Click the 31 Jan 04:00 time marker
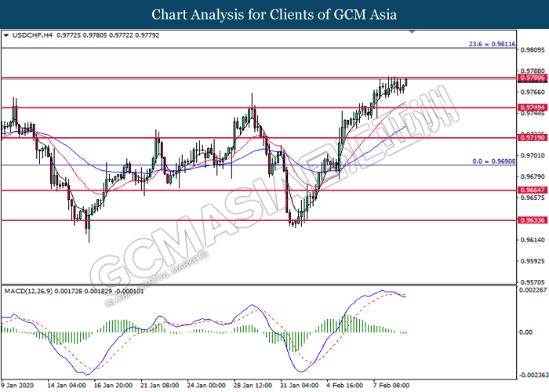The width and height of the screenshot is (549, 392). (300, 385)
